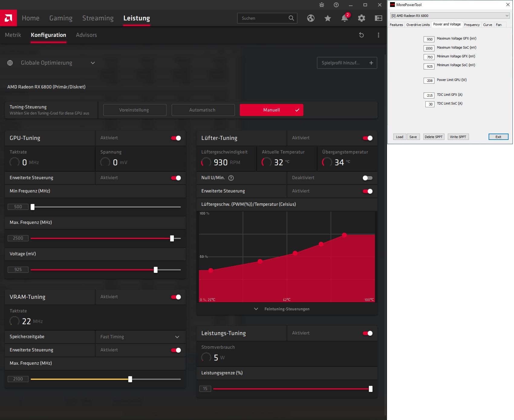514x420 pixels.
Task: Toggle the Leistungs-Tuning Aktiviert switch
Action: click(368, 333)
